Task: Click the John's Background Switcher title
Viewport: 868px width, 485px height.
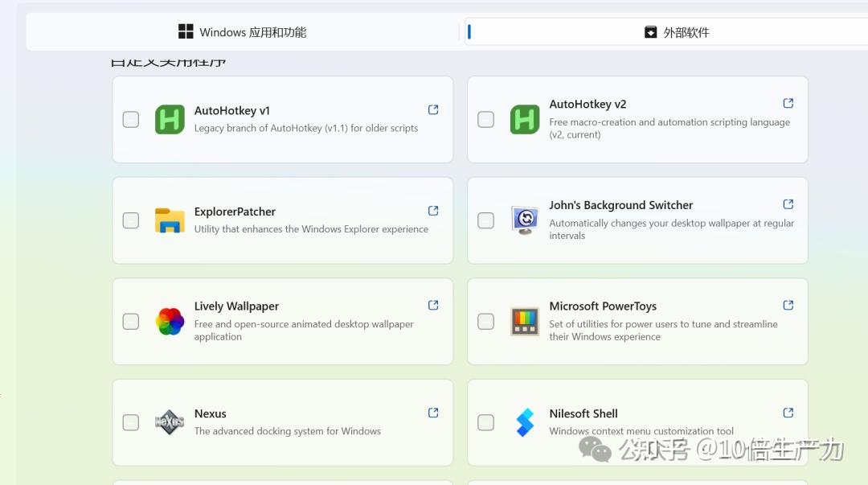Action: pos(621,205)
